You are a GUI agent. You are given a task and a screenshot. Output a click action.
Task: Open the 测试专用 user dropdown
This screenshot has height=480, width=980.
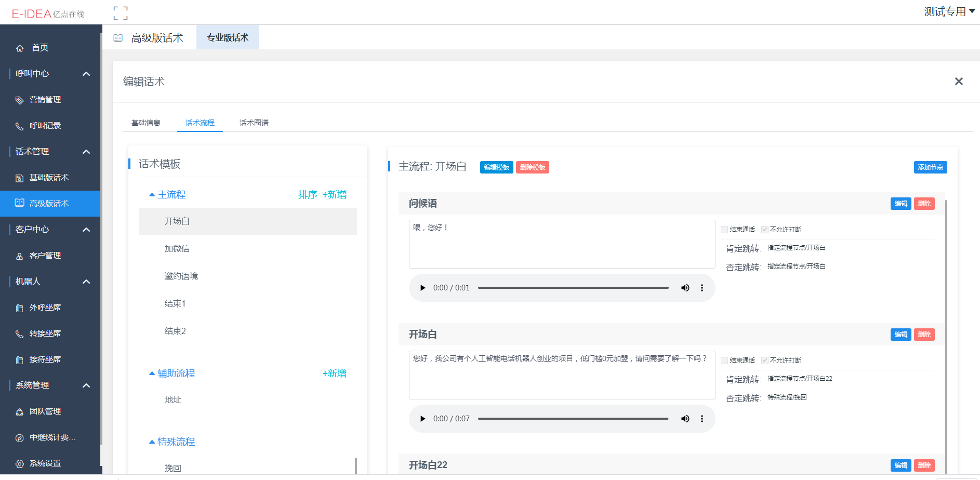pyautogui.click(x=949, y=11)
